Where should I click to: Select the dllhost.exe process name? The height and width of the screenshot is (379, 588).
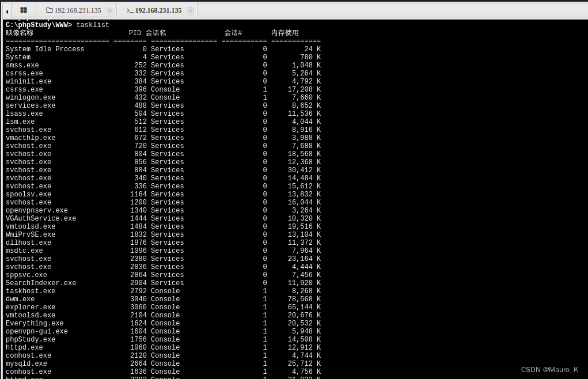(28, 242)
